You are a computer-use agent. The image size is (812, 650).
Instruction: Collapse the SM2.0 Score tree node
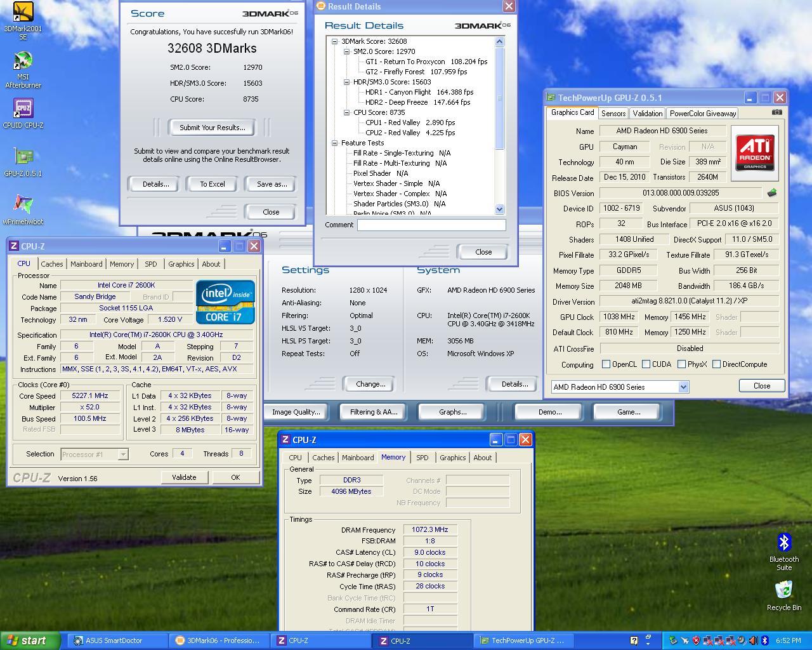pyautogui.click(x=346, y=51)
